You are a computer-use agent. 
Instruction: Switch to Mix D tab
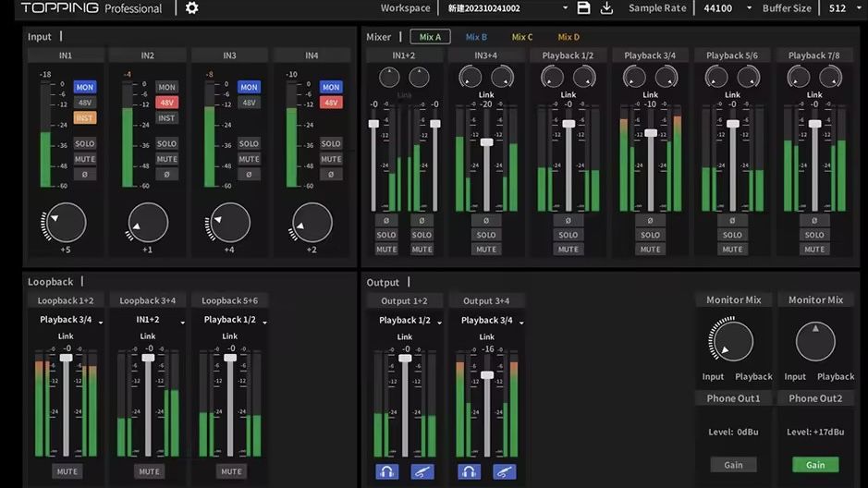[568, 37]
